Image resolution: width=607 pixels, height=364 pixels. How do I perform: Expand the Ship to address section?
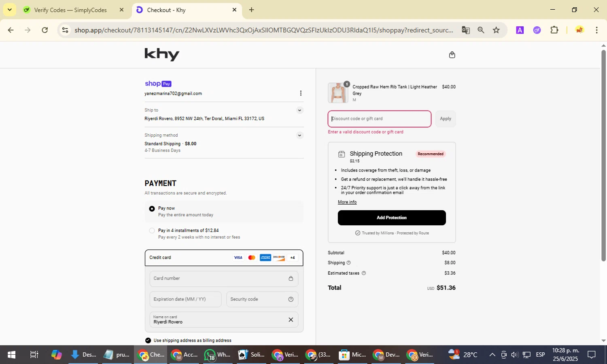[299, 110]
